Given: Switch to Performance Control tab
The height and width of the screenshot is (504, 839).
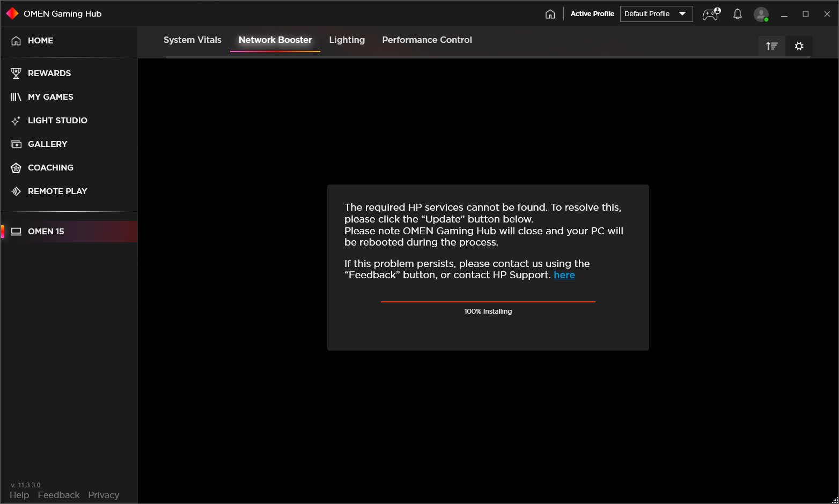Looking at the screenshot, I should 427,40.
